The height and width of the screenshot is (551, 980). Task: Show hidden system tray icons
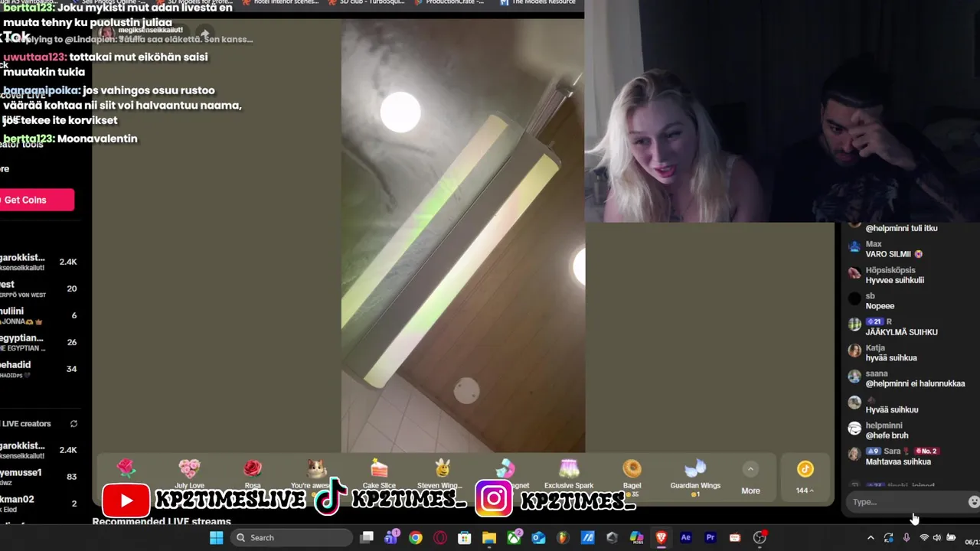pyautogui.click(x=871, y=537)
